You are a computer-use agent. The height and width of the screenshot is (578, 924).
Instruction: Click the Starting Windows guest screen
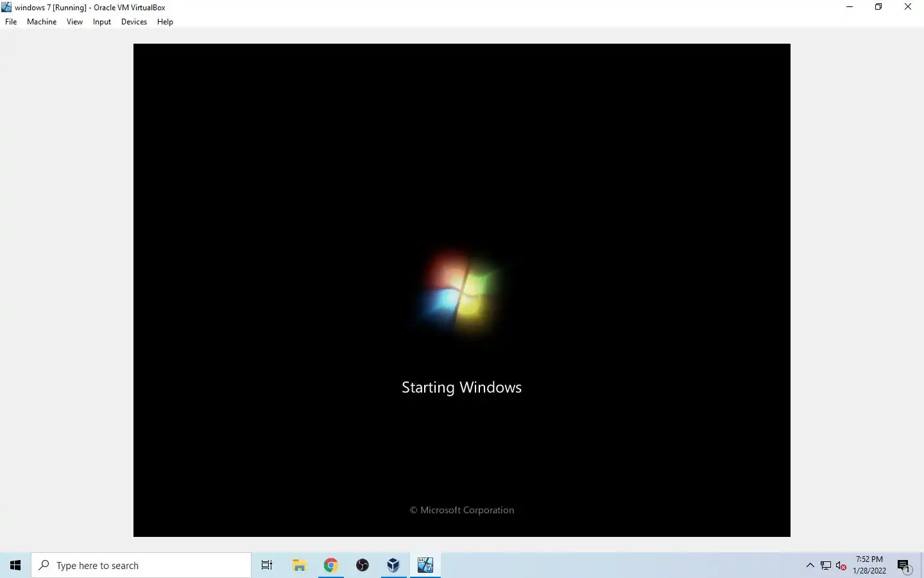462,290
